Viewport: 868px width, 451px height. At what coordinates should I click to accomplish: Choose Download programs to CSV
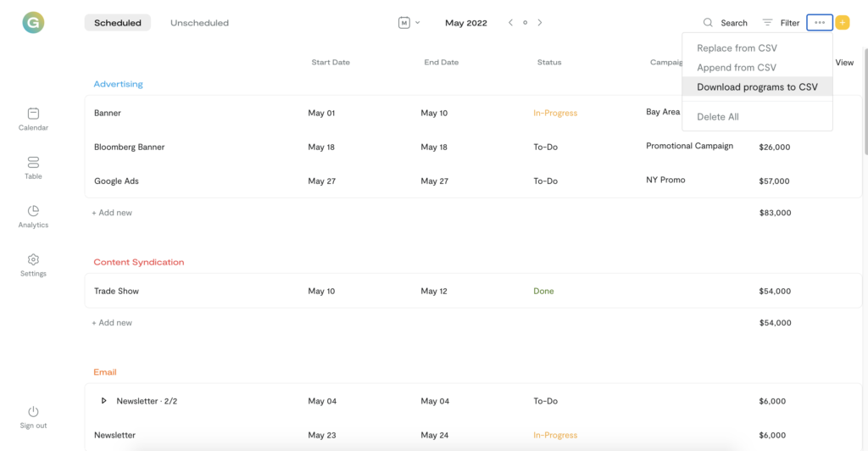tap(757, 87)
